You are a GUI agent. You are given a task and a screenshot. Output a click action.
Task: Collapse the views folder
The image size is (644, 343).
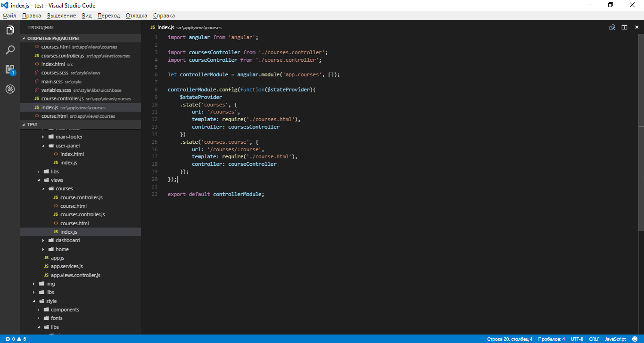pos(57,180)
